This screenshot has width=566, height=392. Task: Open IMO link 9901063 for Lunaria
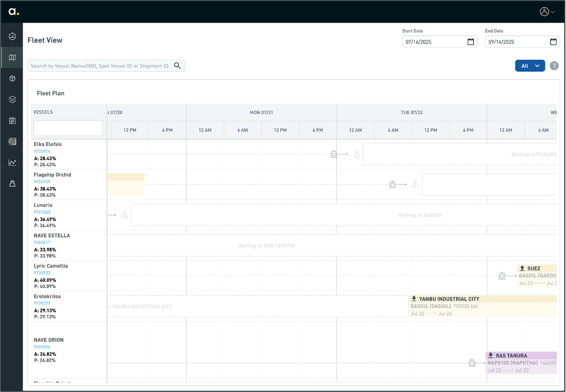42,212
